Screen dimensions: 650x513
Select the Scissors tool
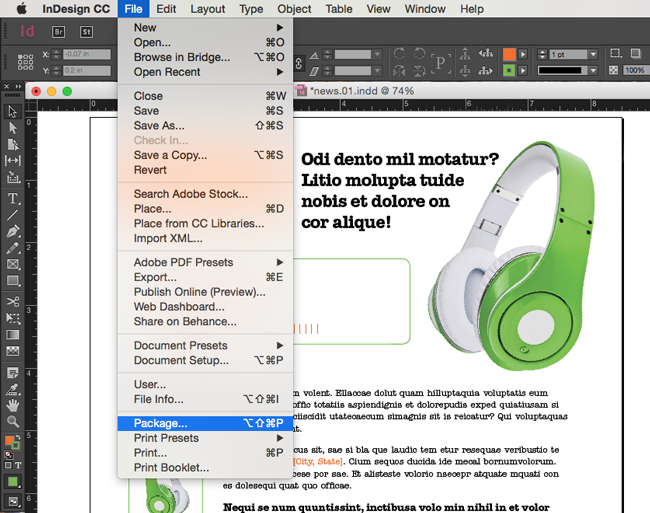[x=12, y=302]
